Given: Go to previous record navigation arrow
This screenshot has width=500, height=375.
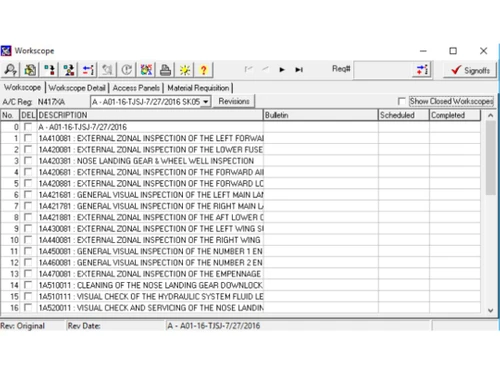Looking at the screenshot, I should tap(265, 69).
